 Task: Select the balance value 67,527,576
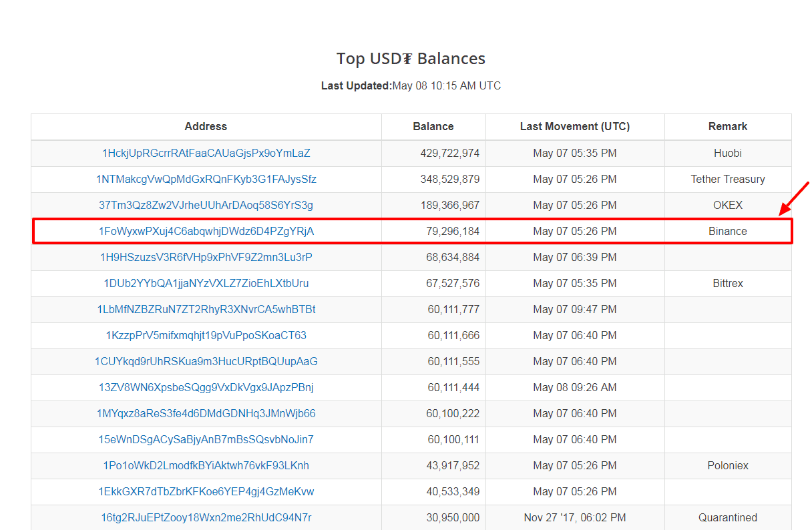(453, 284)
